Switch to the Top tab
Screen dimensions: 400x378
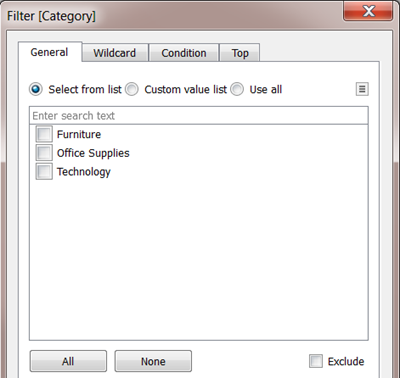(240, 53)
